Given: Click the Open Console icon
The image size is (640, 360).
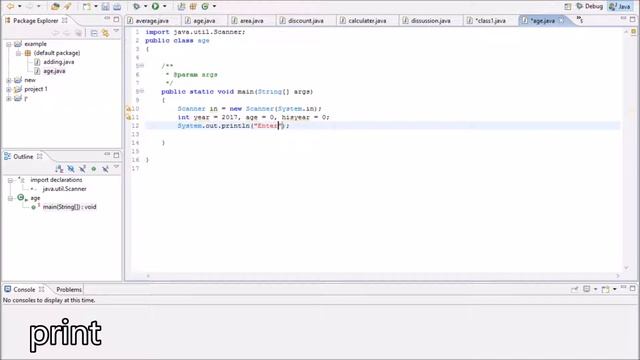Looking at the screenshot, I should coord(606,289).
